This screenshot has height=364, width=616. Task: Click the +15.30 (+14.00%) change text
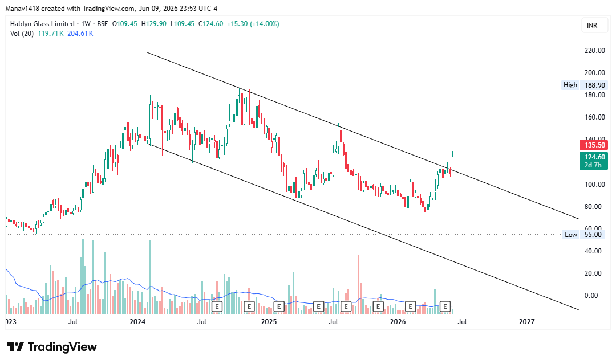[x=253, y=24]
